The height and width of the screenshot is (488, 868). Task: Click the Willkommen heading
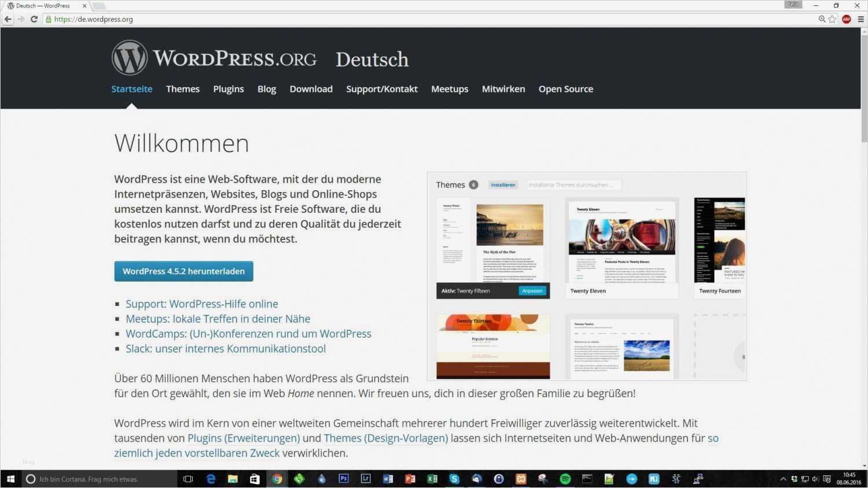182,143
